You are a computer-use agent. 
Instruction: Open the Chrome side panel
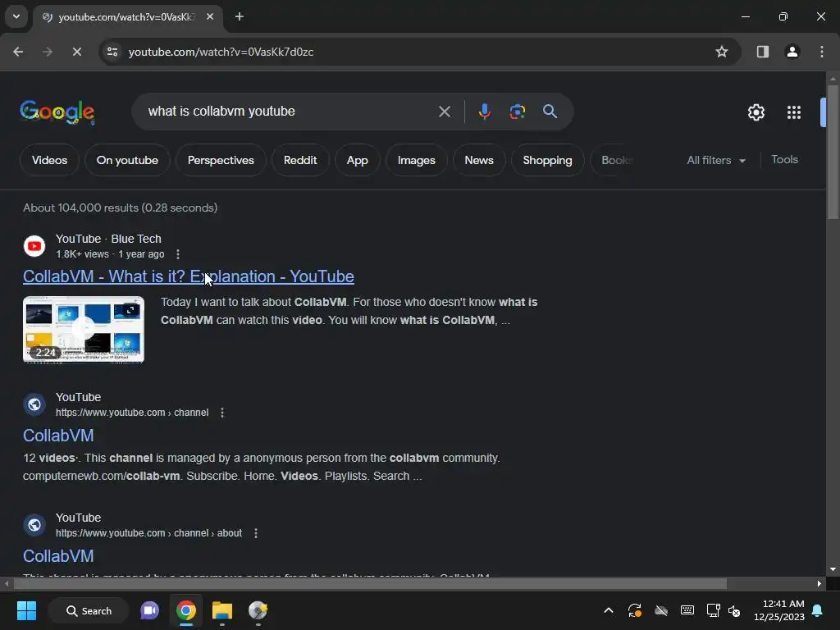763,52
